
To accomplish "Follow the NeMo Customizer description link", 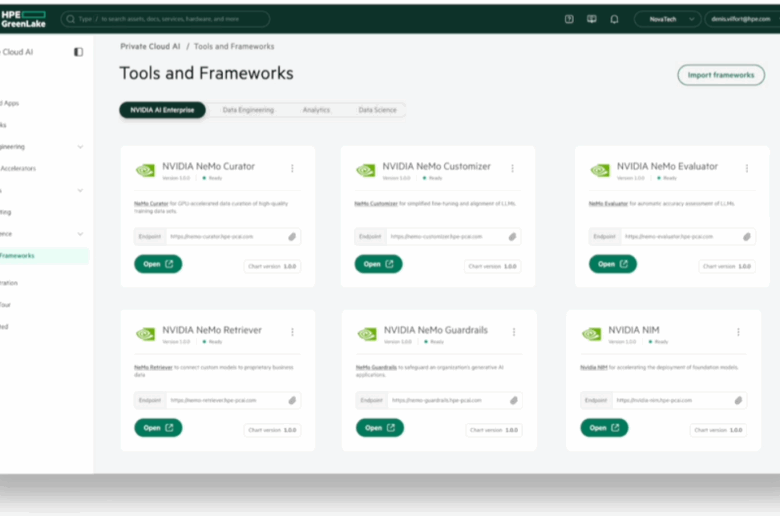I will click(376, 204).
